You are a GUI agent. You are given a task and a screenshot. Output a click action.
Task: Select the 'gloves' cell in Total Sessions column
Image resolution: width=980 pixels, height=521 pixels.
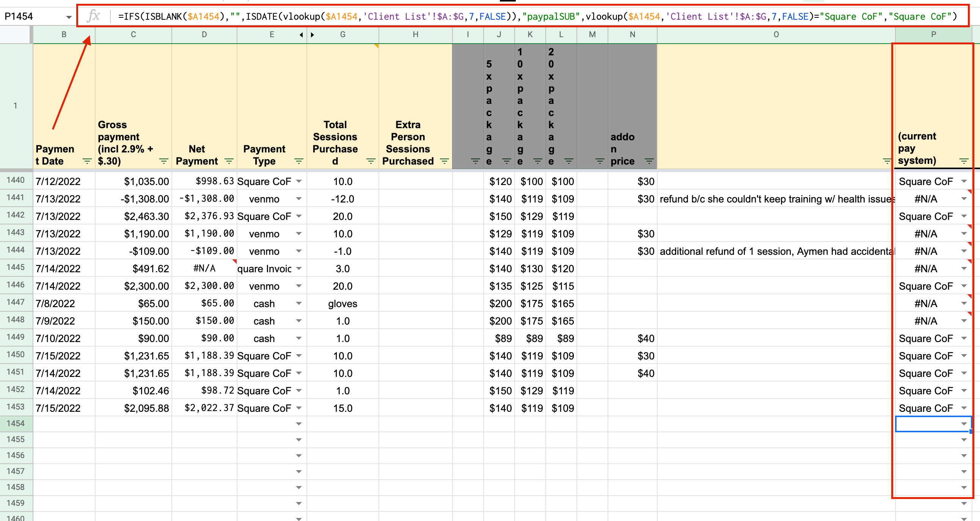(342, 303)
